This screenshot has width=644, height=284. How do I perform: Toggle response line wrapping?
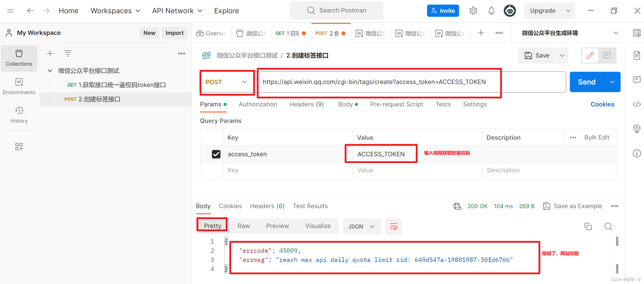pyautogui.click(x=394, y=226)
